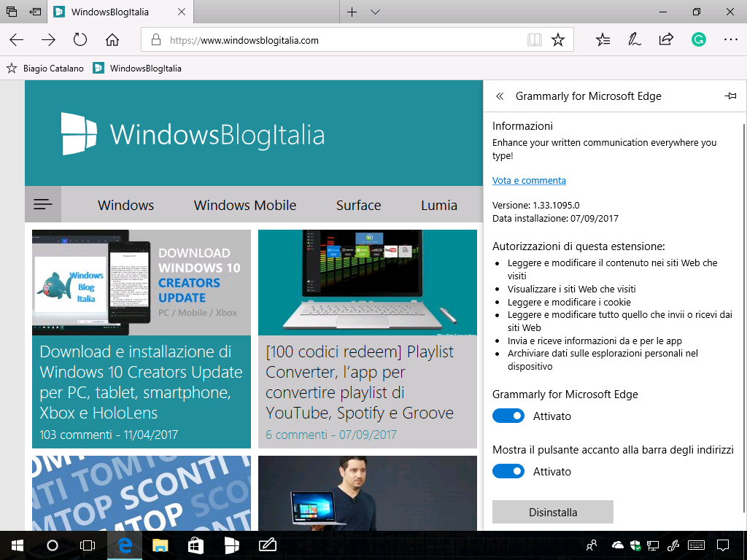The height and width of the screenshot is (560, 747).
Task: Show tab previews chevron
Action: pyautogui.click(x=375, y=12)
